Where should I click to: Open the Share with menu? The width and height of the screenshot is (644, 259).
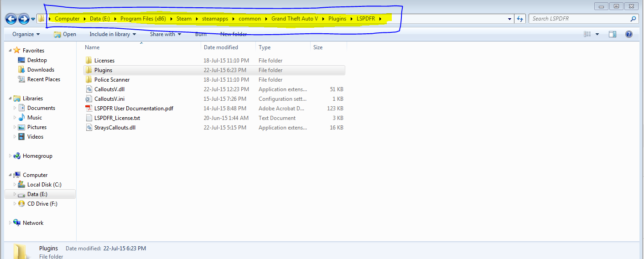tap(166, 34)
